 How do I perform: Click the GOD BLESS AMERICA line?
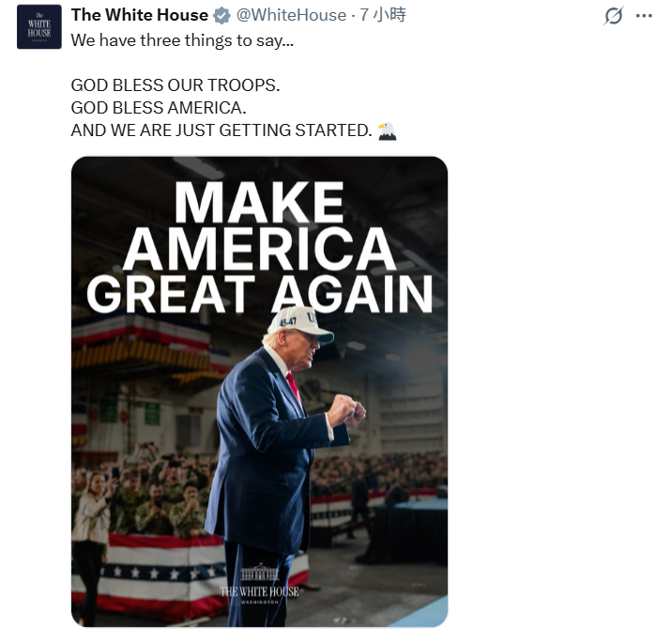pyautogui.click(x=159, y=108)
